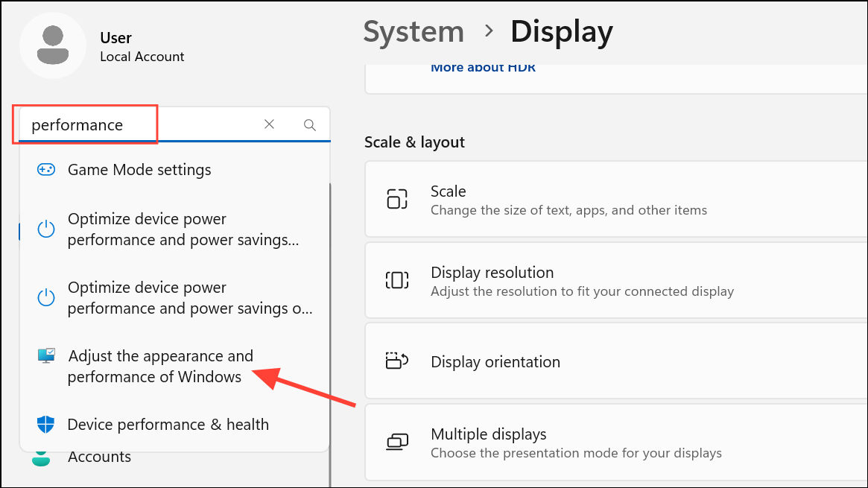Click the Game Mode settings gamepad icon
Screen dimensions: 868x488
(x=46, y=170)
